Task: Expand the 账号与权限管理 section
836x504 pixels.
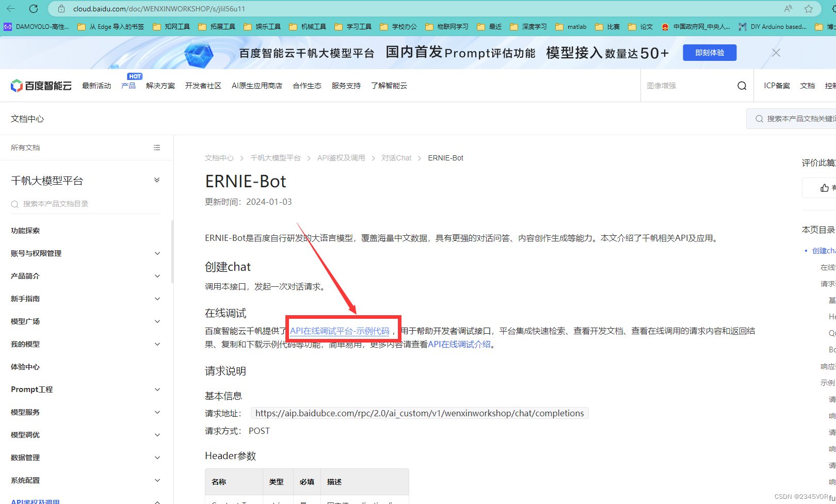Action: [x=86, y=253]
